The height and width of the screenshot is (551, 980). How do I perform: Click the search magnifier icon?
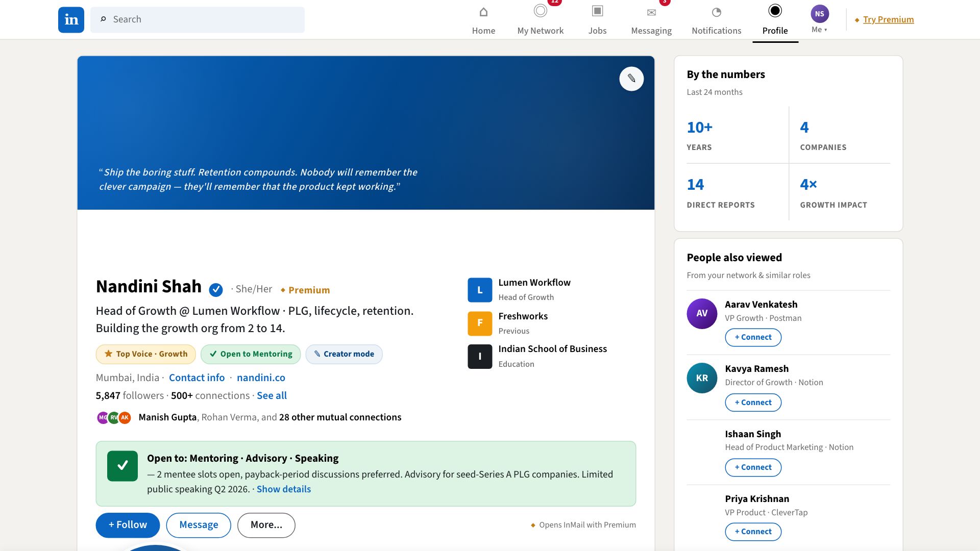click(103, 19)
